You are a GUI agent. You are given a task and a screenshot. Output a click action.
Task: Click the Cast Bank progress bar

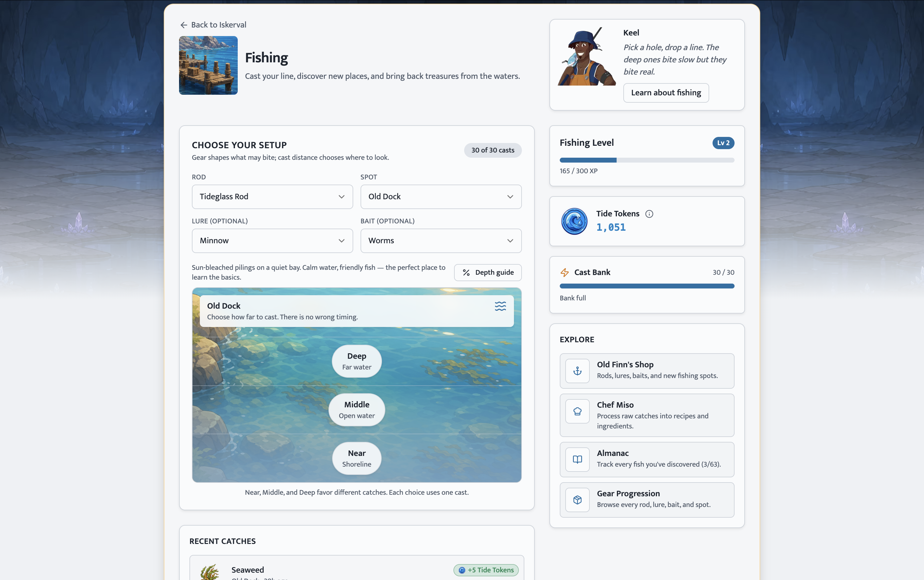(647, 286)
